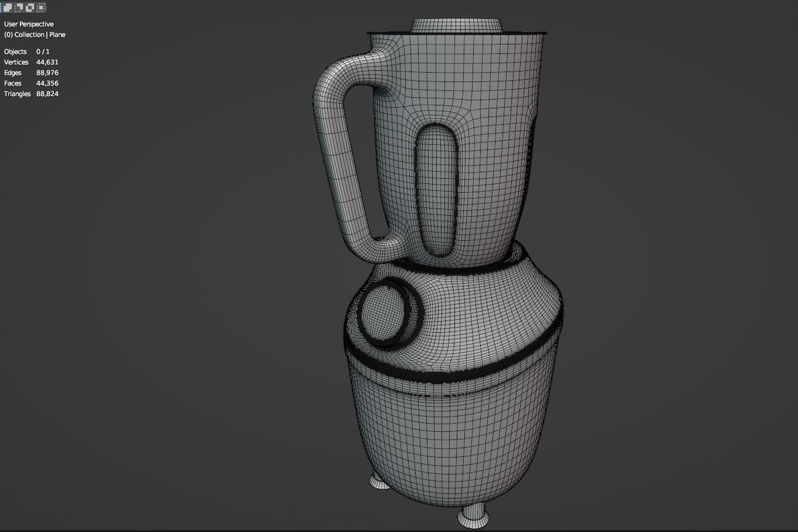Click the 'Faces' statistics label

(13, 83)
